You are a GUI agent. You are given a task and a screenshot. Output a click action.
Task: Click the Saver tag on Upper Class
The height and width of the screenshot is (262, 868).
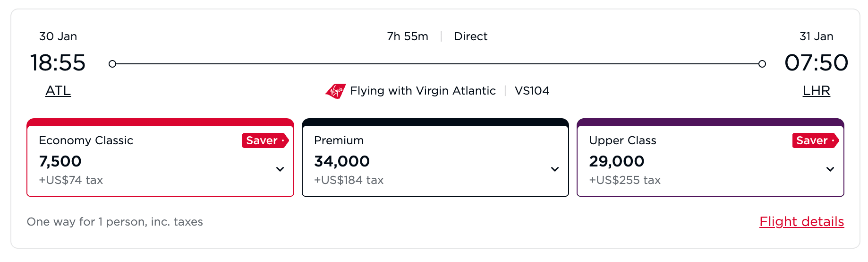816,140
